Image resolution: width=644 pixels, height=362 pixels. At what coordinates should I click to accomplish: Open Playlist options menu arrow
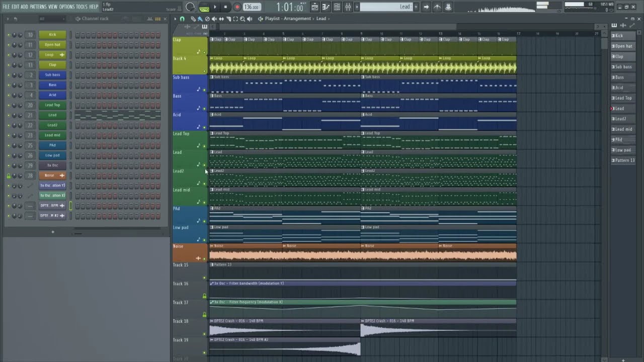pos(175,19)
